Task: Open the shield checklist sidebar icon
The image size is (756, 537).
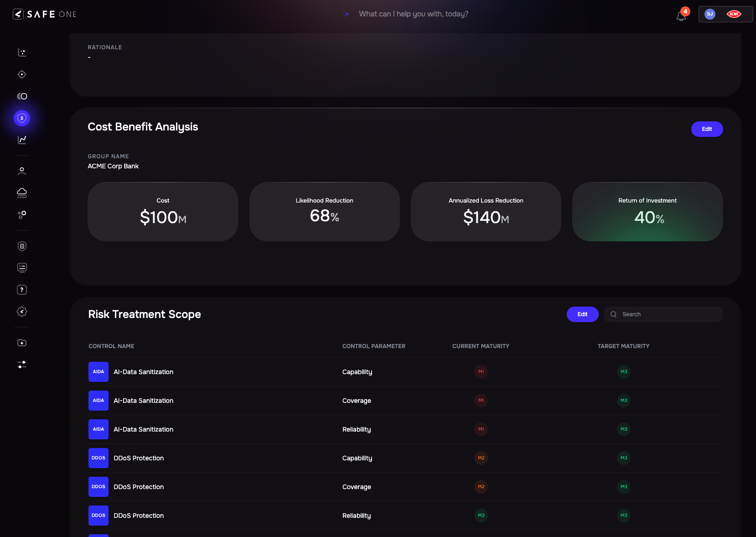Action: [x=21, y=246]
